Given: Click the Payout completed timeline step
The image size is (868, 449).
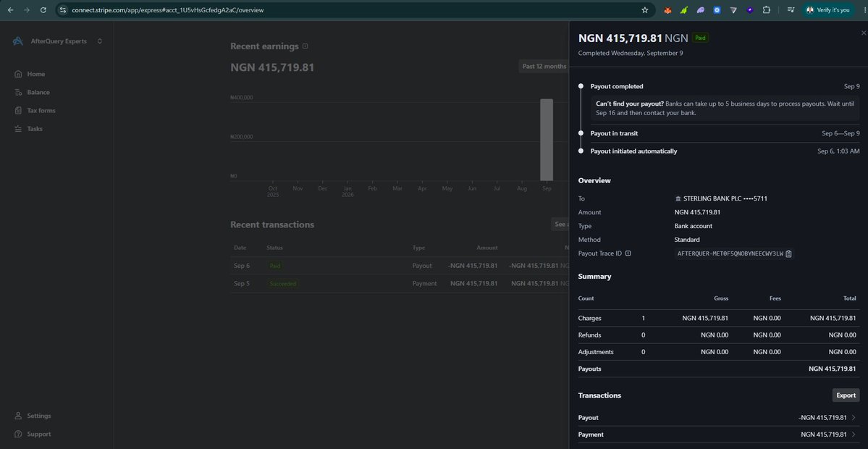Looking at the screenshot, I should [x=617, y=86].
